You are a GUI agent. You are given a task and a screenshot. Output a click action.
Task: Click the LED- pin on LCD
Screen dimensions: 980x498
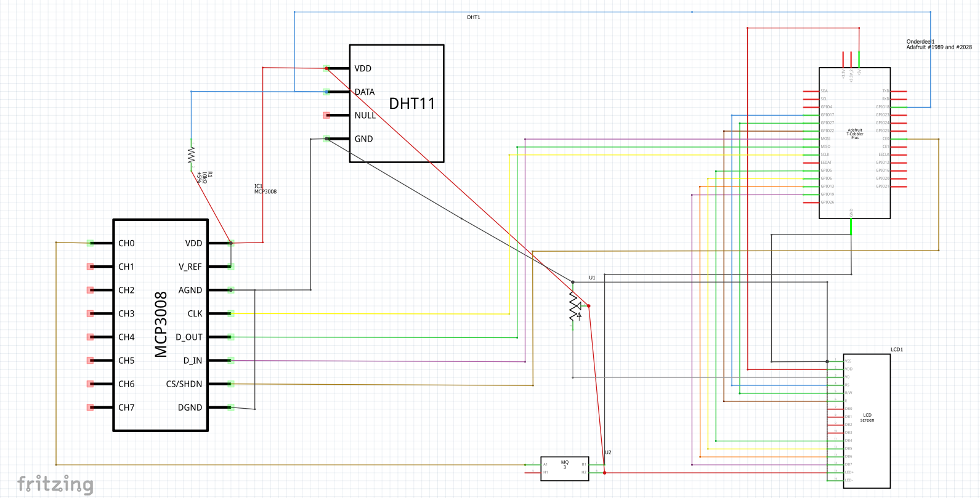849,481
